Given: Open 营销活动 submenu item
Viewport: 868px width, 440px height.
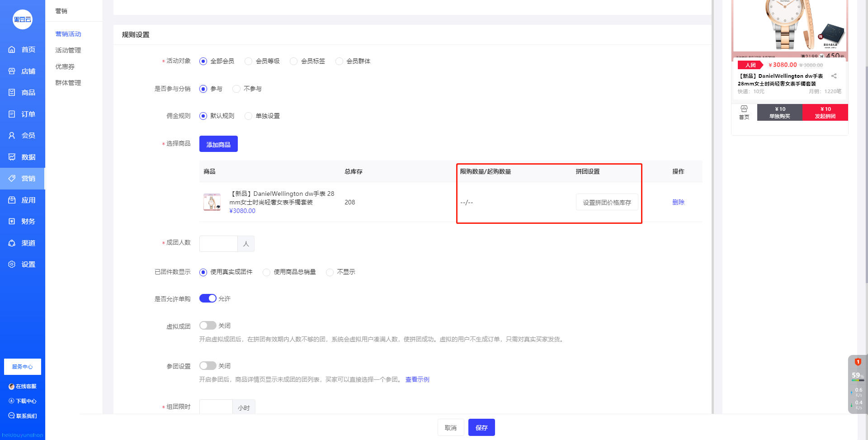Looking at the screenshot, I should click(68, 34).
